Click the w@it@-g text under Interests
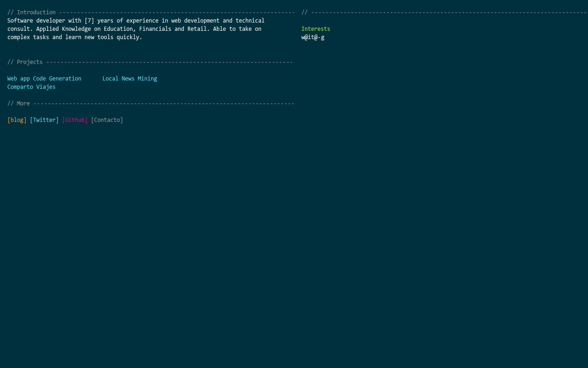Screen dimensions: 588x368 313,37
